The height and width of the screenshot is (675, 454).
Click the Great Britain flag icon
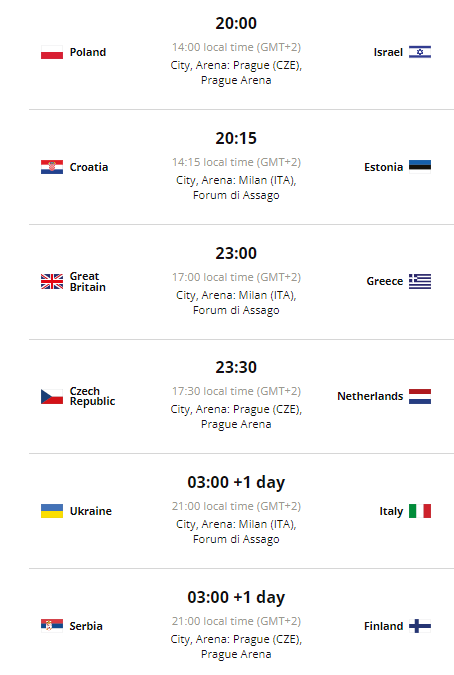[52, 282]
